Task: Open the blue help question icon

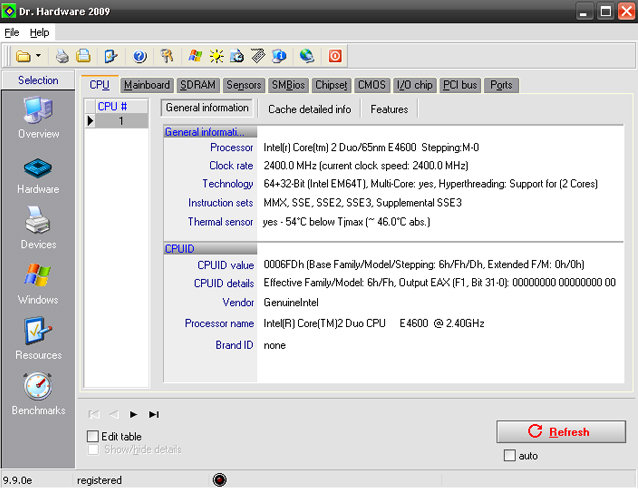Action: coord(140,56)
